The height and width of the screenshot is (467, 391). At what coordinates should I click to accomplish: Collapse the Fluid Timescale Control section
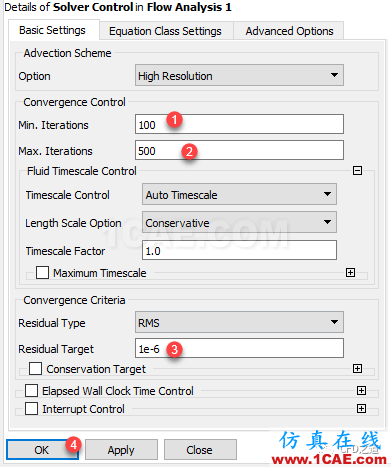pyautogui.click(x=357, y=171)
